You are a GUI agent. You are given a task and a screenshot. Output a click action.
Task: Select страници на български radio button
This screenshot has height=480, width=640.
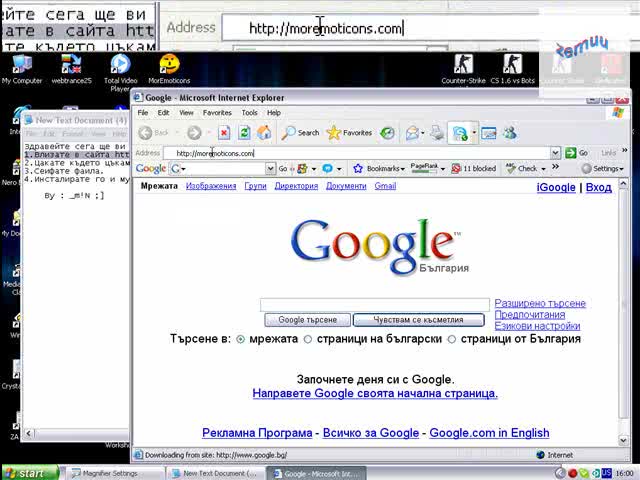tap(308, 339)
